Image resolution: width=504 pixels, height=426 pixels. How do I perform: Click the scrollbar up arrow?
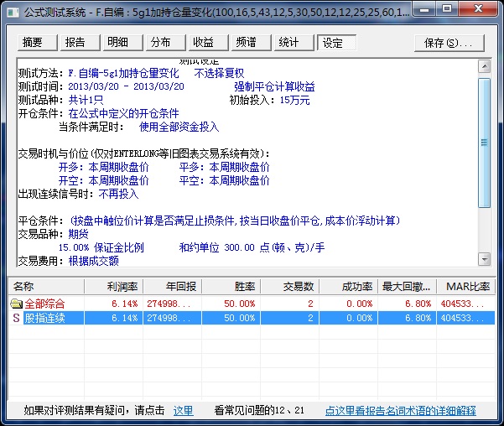tap(484, 66)
